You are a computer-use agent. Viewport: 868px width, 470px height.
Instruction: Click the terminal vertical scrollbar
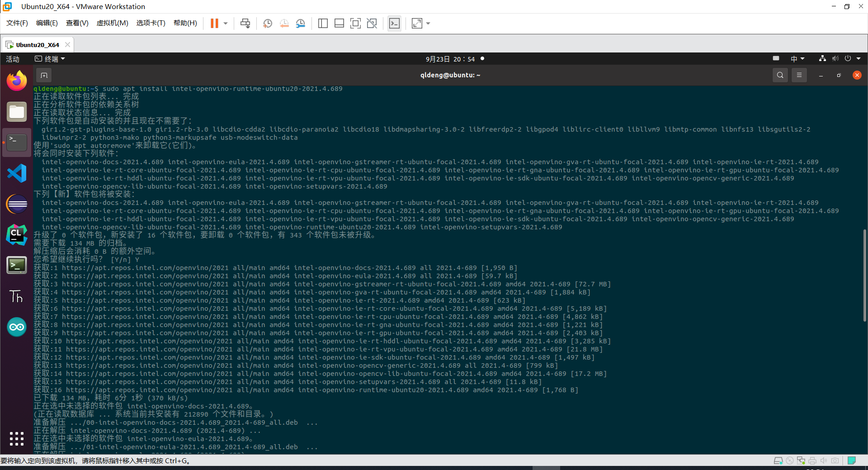click(x=864, y=275)
